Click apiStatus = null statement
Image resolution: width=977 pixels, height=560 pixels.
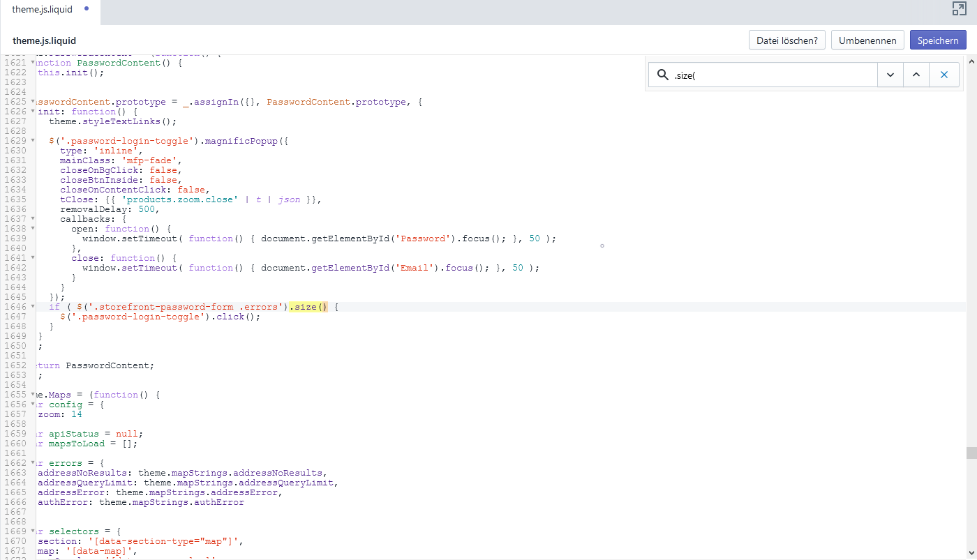pos(96,434)
